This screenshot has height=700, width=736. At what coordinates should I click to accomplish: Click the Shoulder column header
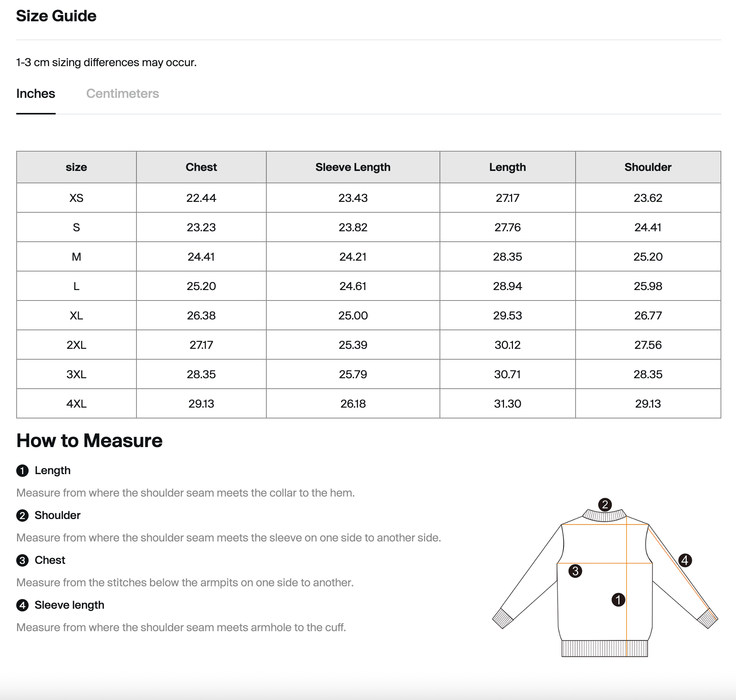pos(648,167)
